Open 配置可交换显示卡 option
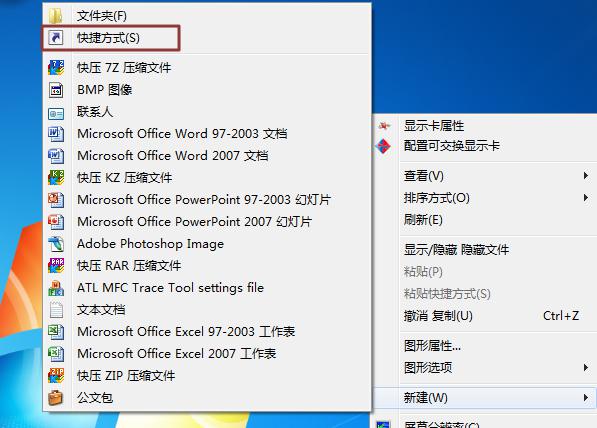Viewport: 597px width, 428px height. click(x=485, y=146)
